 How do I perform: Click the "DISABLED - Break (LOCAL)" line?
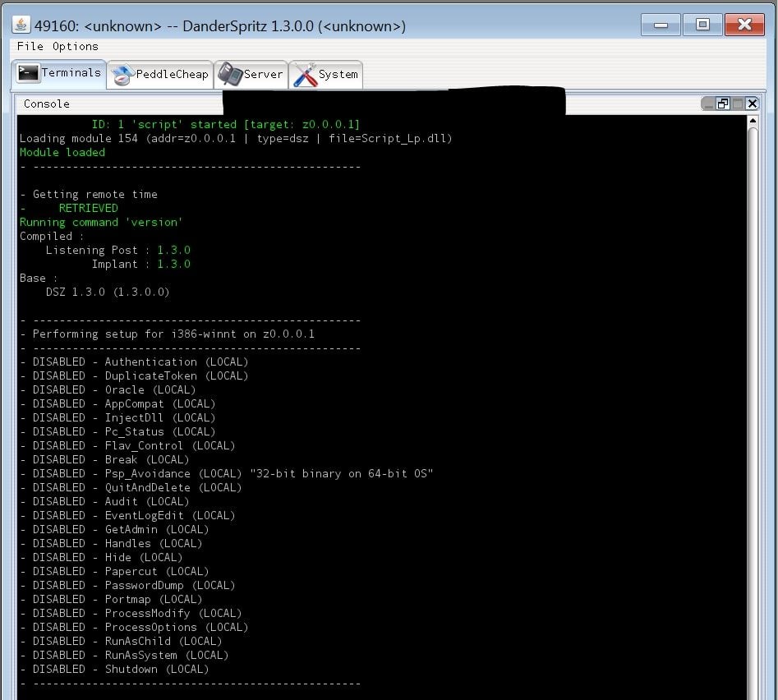point(104,459)
